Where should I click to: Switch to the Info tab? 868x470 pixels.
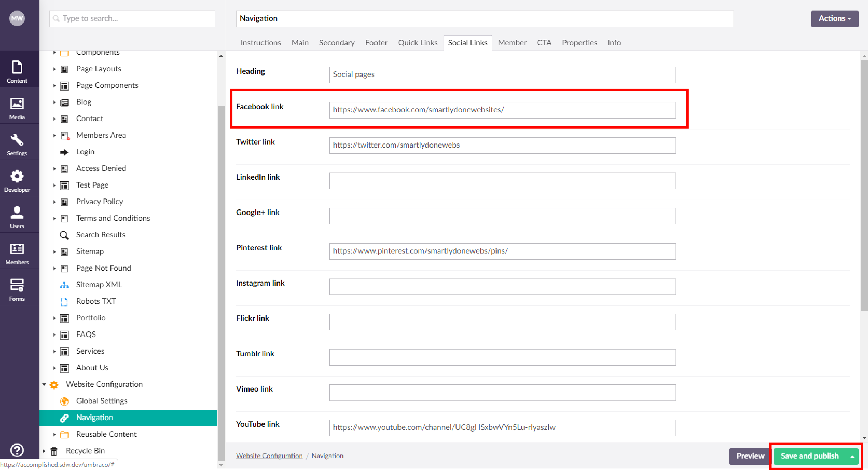pos(614,43)
